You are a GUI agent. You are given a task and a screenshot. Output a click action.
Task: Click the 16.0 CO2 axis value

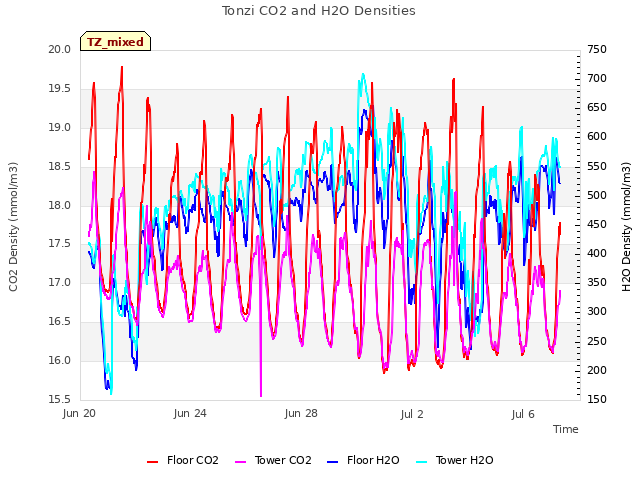[60, 360]
